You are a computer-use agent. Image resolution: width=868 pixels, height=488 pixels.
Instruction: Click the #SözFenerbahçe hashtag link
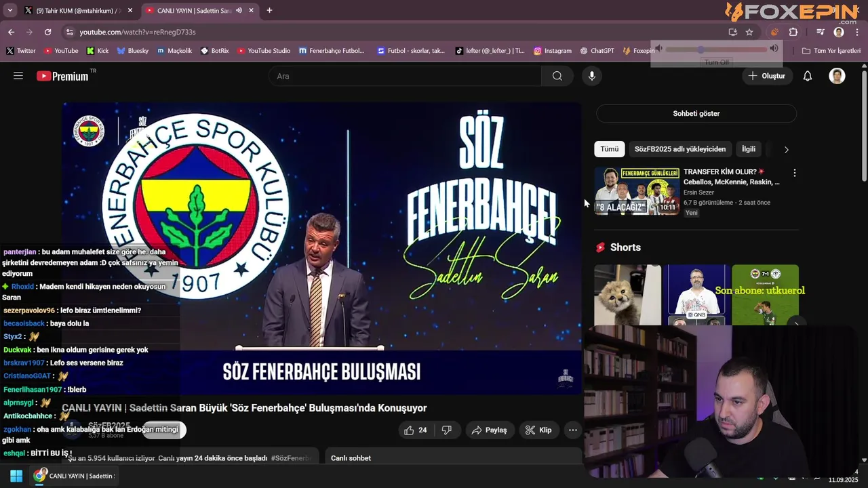pos(291,458)
